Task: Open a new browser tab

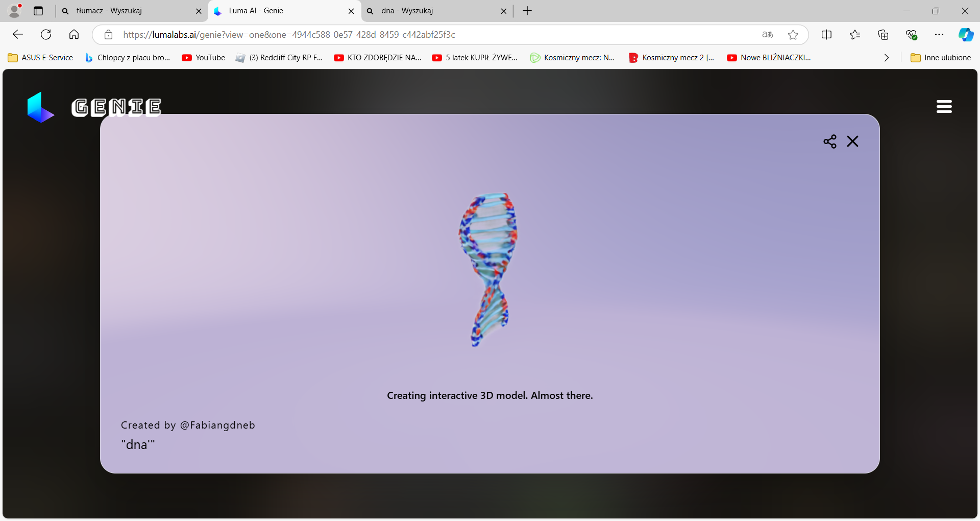Action: [x=528, y=11]
